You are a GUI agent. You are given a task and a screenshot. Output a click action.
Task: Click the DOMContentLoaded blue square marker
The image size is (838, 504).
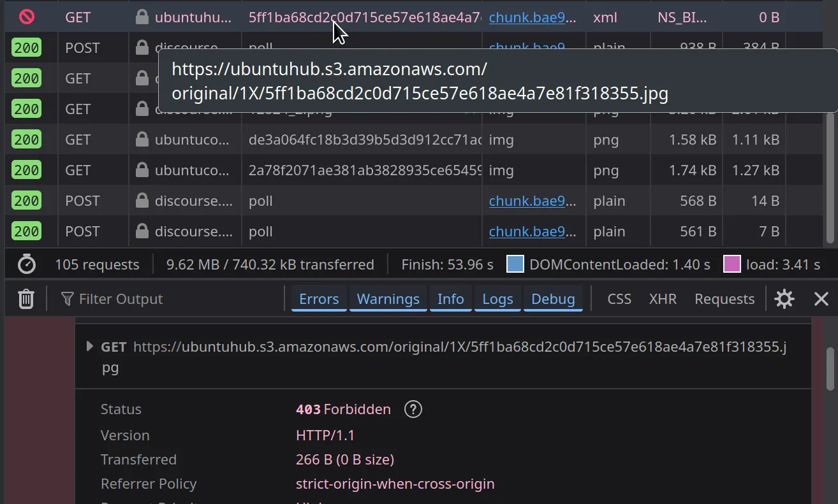click(x=515, y=264)
